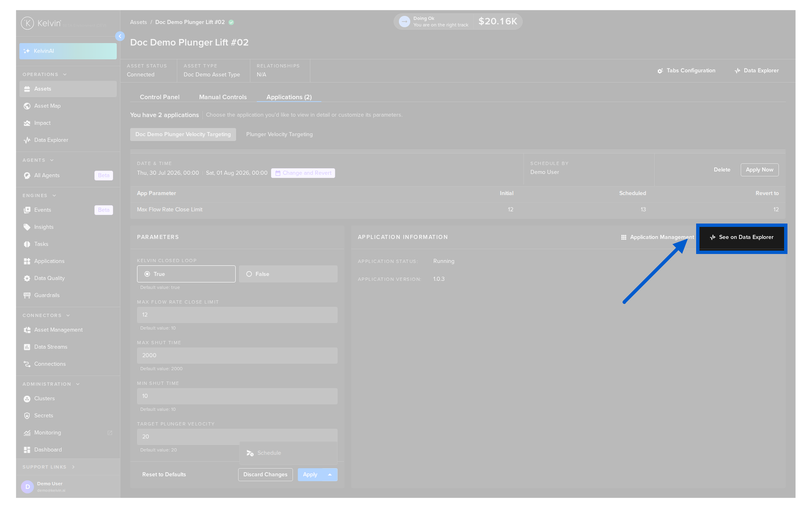
Task: Click Delete on the scheduled change
Action: [722, 170]
